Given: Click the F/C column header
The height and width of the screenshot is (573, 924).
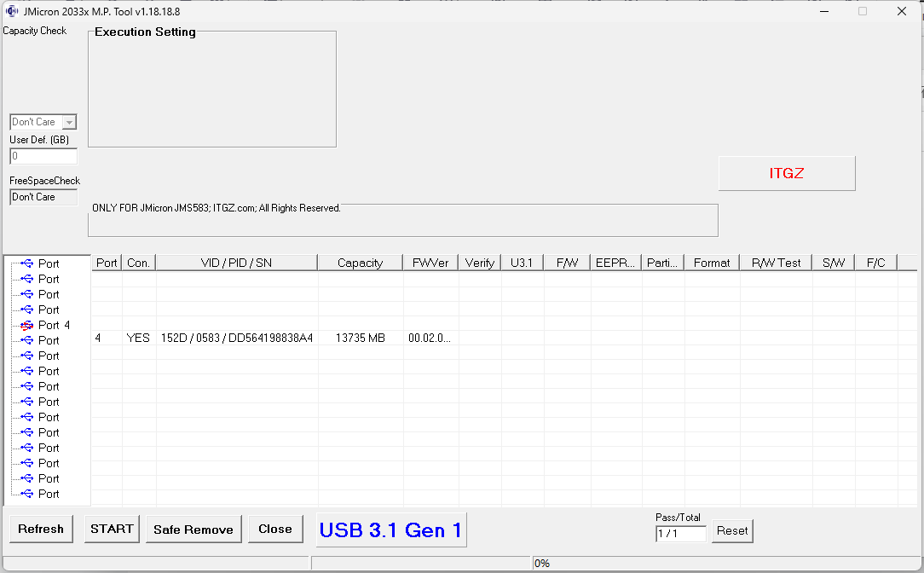Looking at the screenshot, I should (x=875, y=263).
